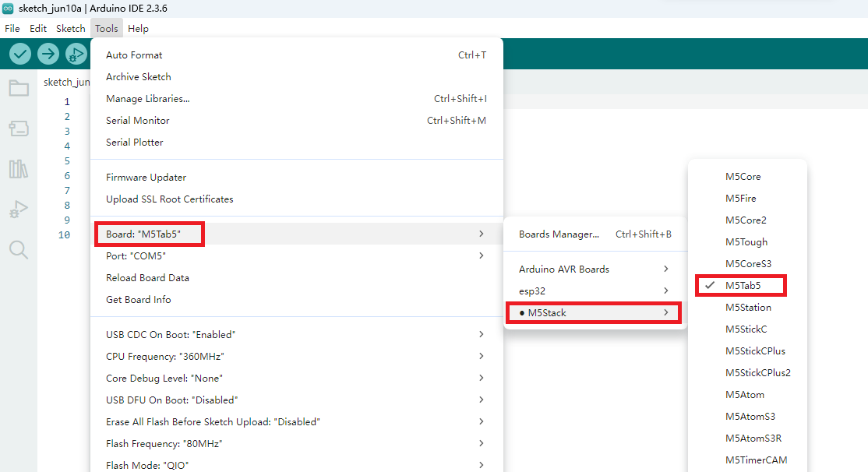This screenshot has width=868, height=472.
Task: Click the Verify sketch checkmark button
Action: pos(20,54)
